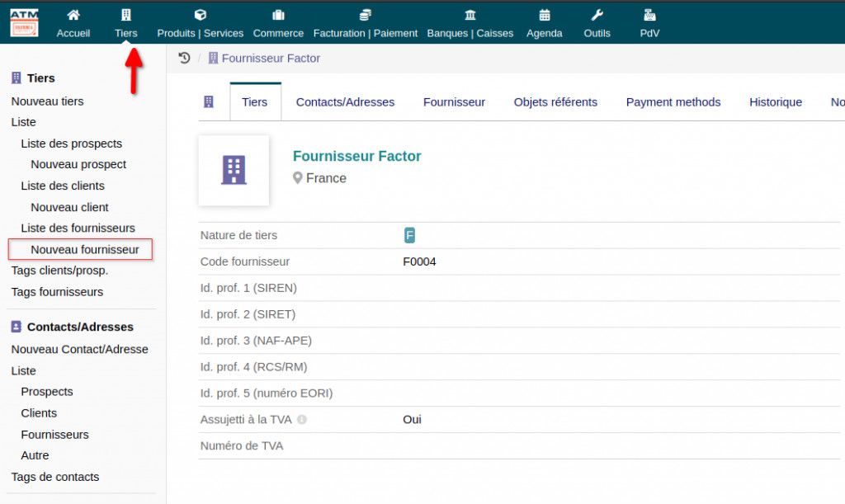This screenshot has height=504, width=845.
Task: Click the ATM company logo
Action: tap(24, 22)
